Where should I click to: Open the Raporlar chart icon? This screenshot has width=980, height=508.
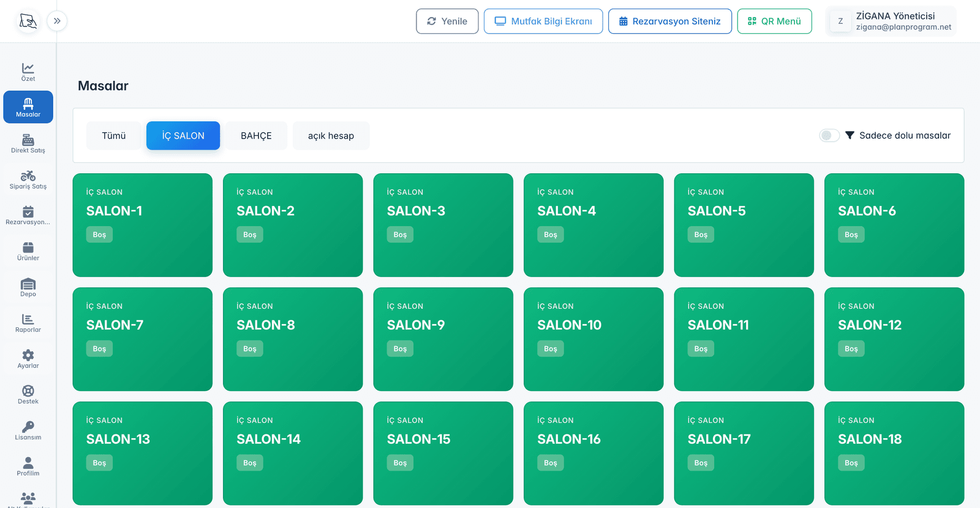click(28, 319)
